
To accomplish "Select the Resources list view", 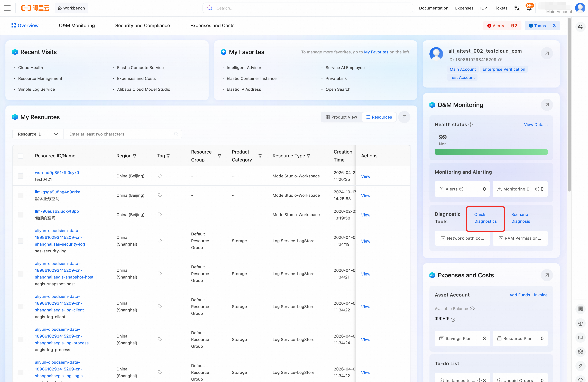I will coord(379,117).
